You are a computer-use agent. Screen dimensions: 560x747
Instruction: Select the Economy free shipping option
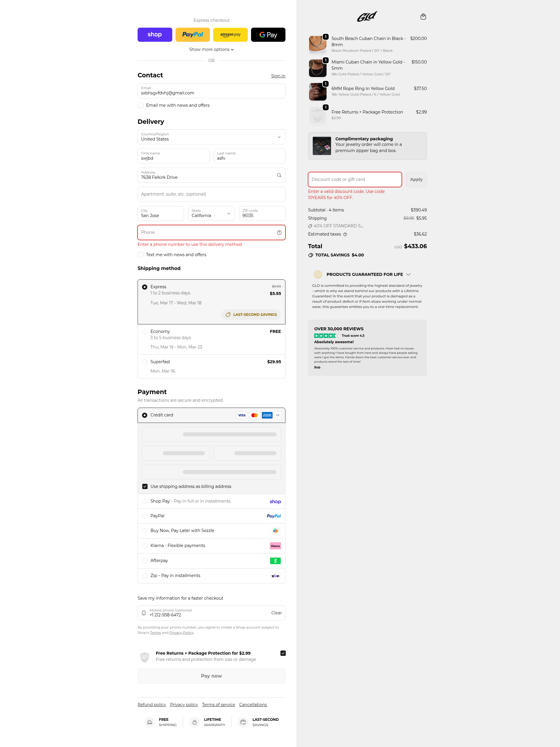[x=211, y=339]
